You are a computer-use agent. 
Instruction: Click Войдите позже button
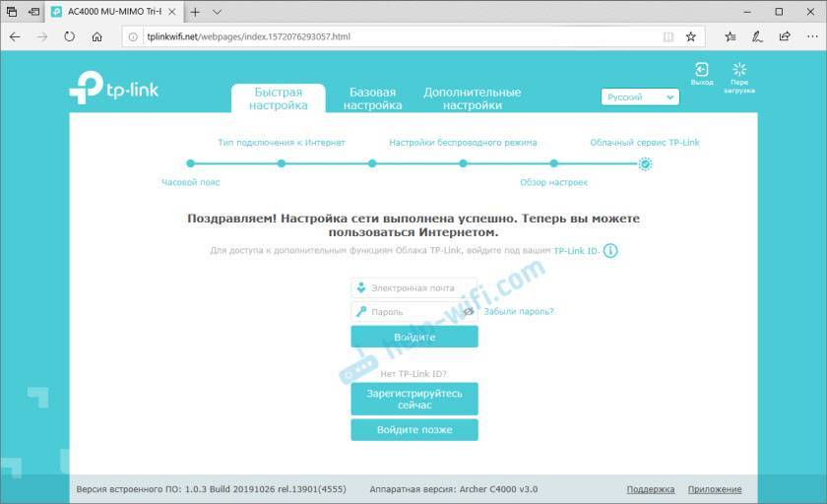pyautogui.click(x=414, y=429)
